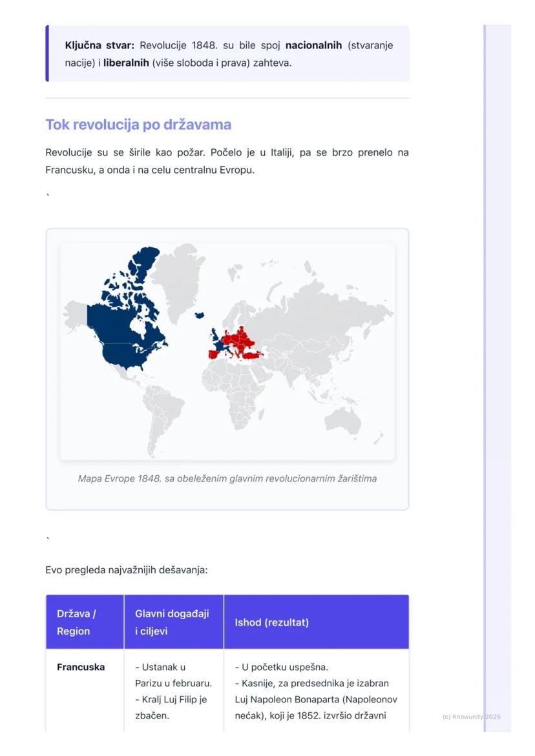Click the paragraph starting "Revolucije su se širile"
This screenshot has height=756, width=535.
click(x=227, y=161)
